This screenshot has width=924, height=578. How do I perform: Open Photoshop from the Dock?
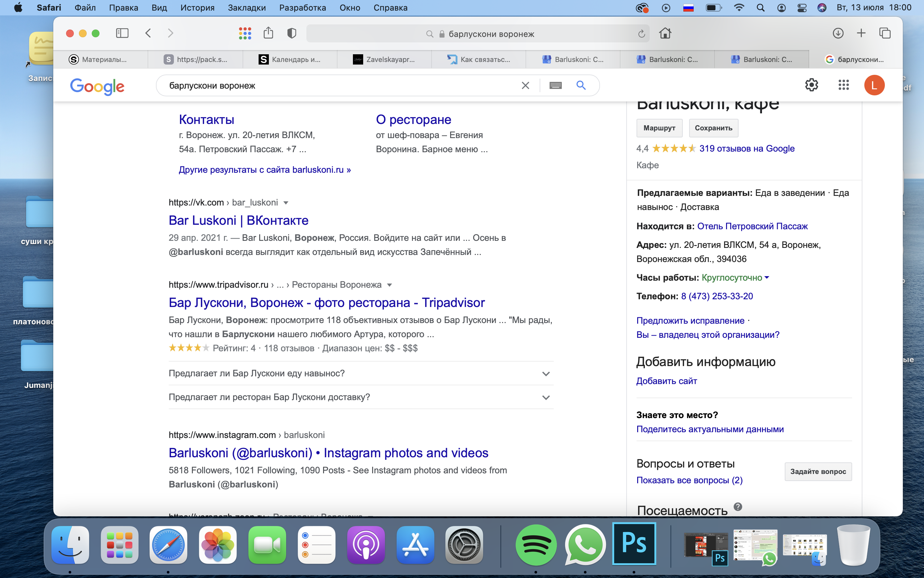(x=634, y=544)
